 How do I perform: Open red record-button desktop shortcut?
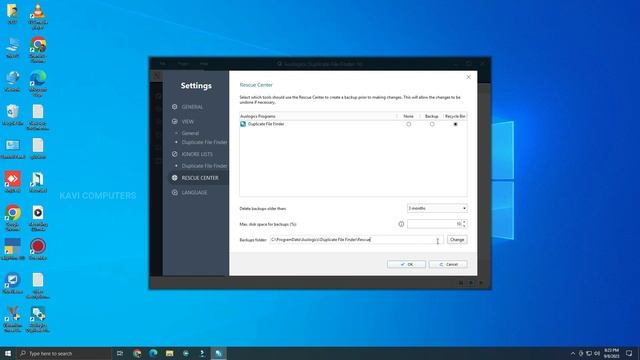(38, 249)
